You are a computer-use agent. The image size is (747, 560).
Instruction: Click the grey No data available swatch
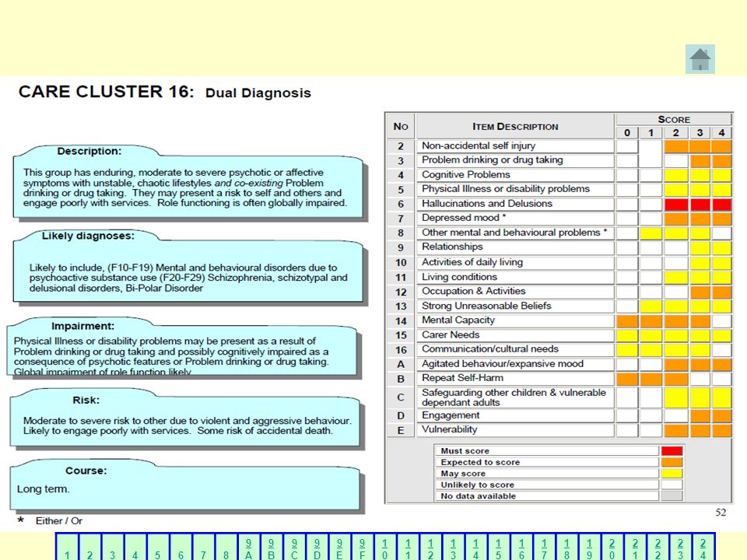coord(672,496)
